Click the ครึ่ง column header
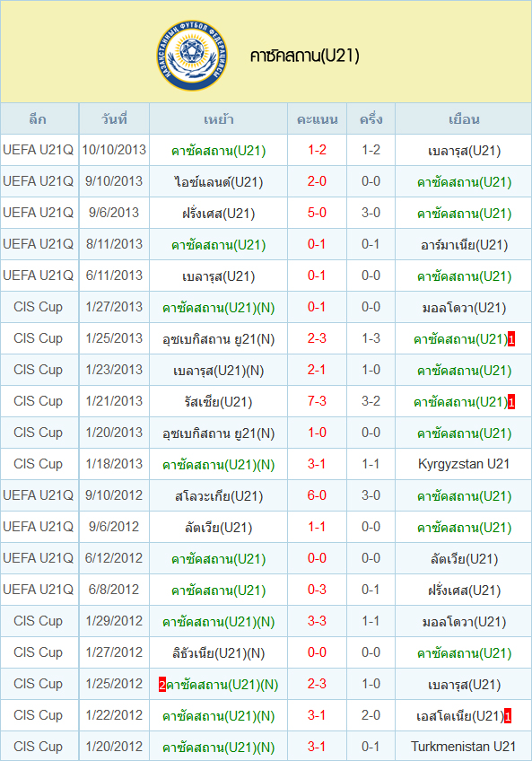Image resolution: width=532 pixels, height=761 pixels. point(371,118)
